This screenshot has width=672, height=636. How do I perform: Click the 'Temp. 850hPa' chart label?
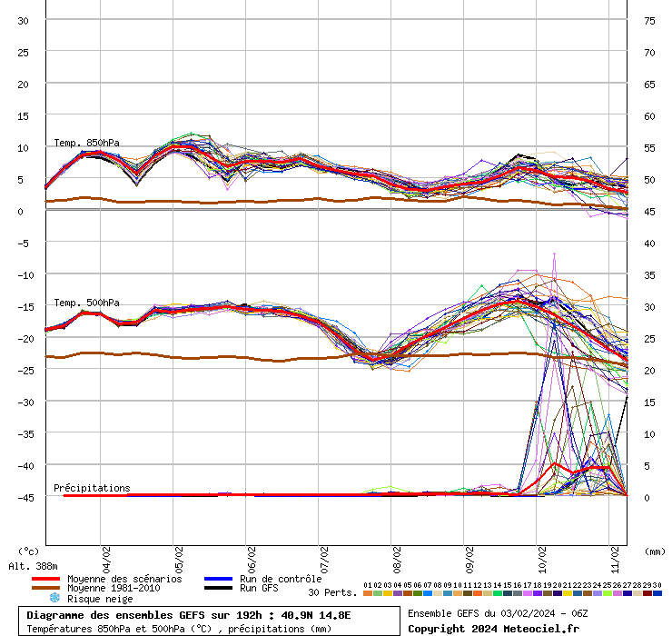[86, 143]
